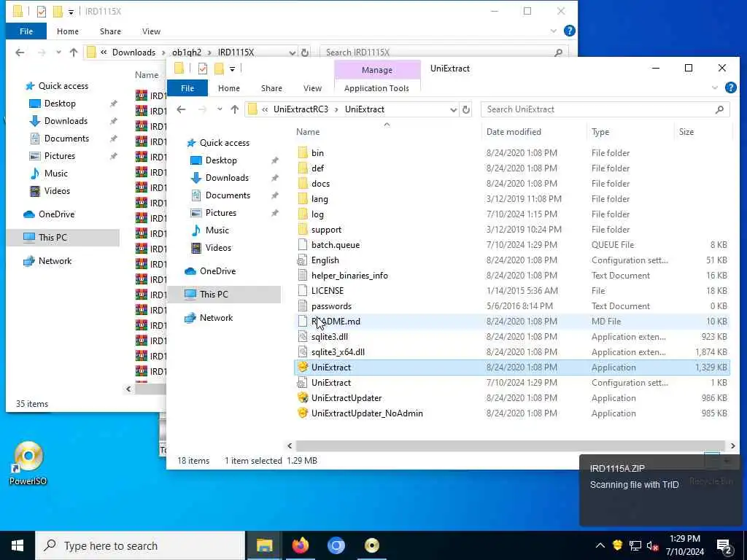This screenshot has height=560, width=747.
Task: Open the bin folder icon
Action: click(303, 153)
